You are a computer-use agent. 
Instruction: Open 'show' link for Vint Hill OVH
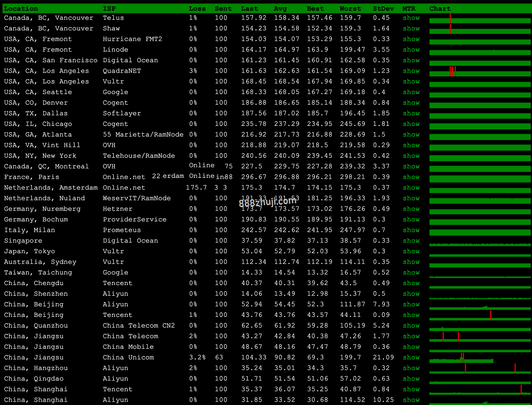[x=411, y=145]
